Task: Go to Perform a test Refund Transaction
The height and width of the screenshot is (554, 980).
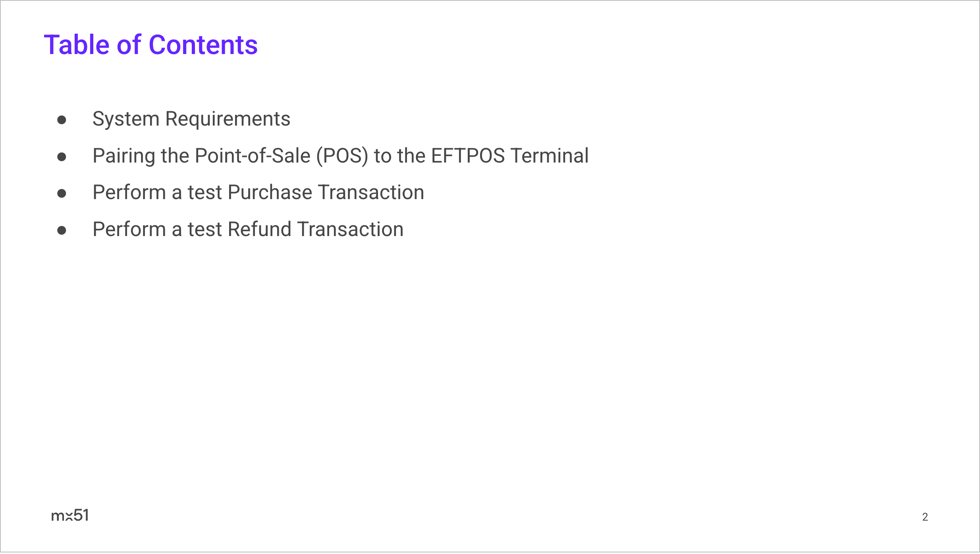Action: (x=248, y=229)
